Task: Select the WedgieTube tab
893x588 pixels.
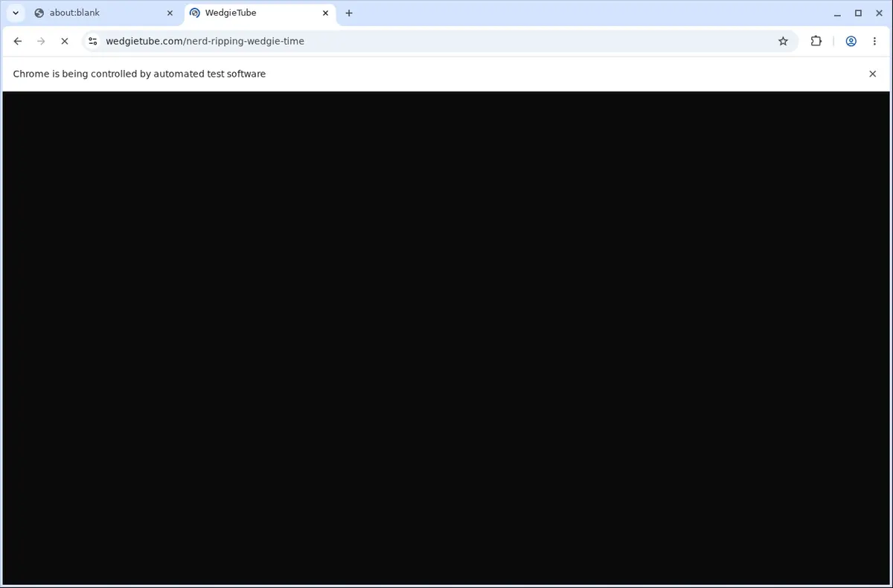Action: (x=259, y=13)
